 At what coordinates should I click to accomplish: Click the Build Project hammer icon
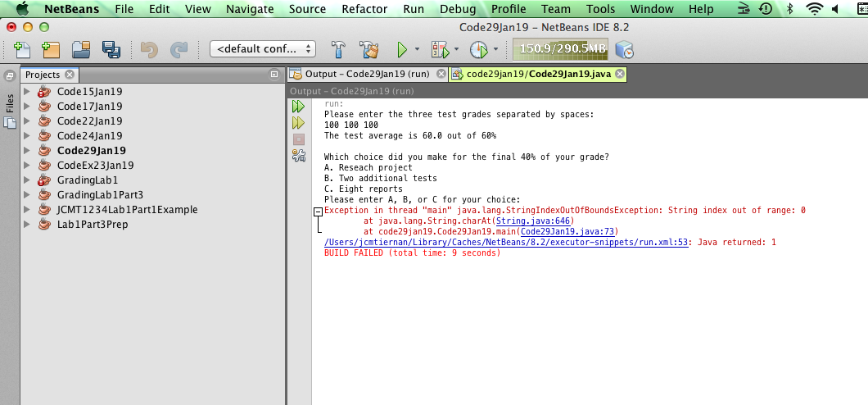point(338,49)
